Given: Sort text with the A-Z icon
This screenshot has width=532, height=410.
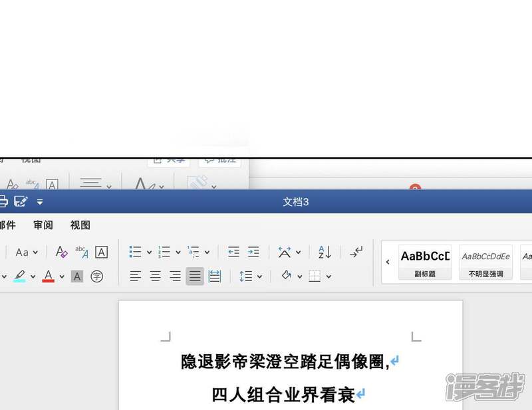Looking at the screenshot, I should click(x=325, y=252).
